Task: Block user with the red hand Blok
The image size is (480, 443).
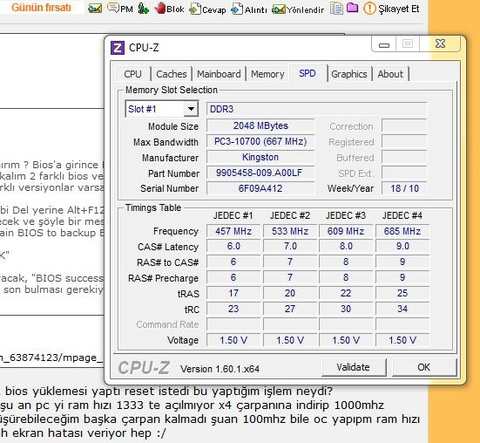Action: [169, 8]
